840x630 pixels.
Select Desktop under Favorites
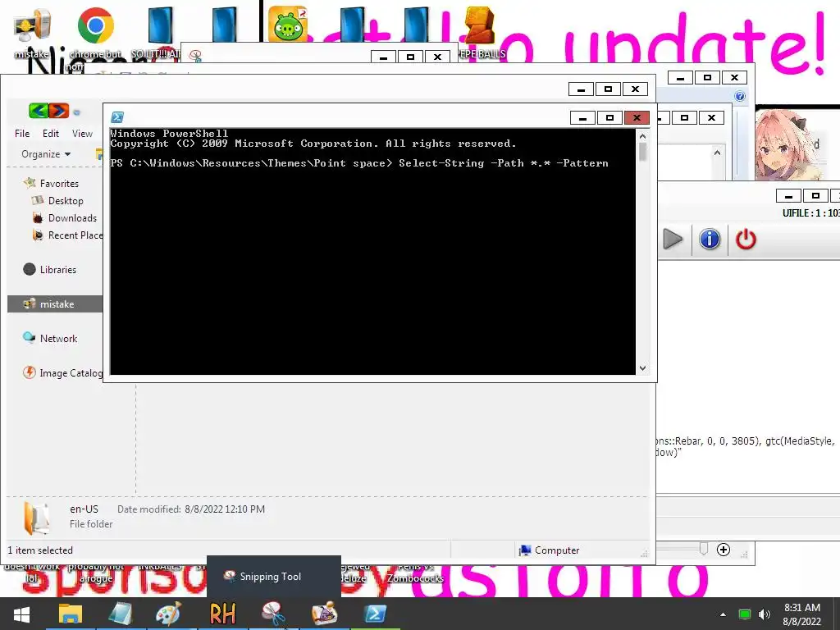58,201
